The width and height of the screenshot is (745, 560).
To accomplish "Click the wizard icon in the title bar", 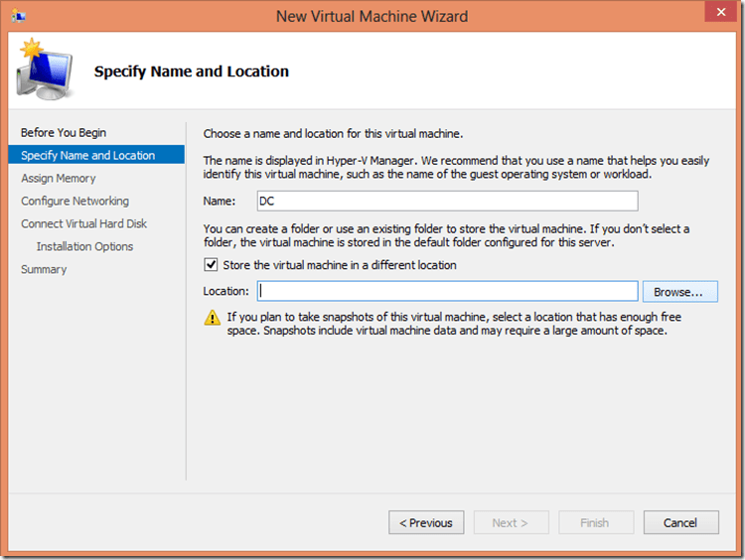I will coord(19,17).
